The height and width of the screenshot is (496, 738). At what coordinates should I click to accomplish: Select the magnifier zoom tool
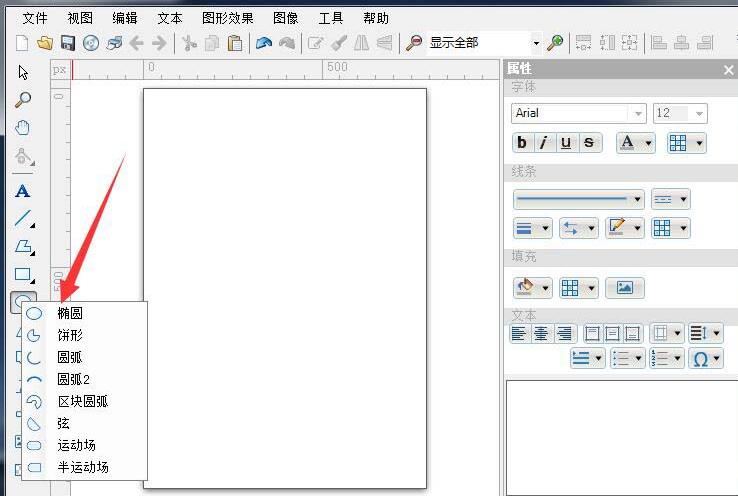pos(23,99)
